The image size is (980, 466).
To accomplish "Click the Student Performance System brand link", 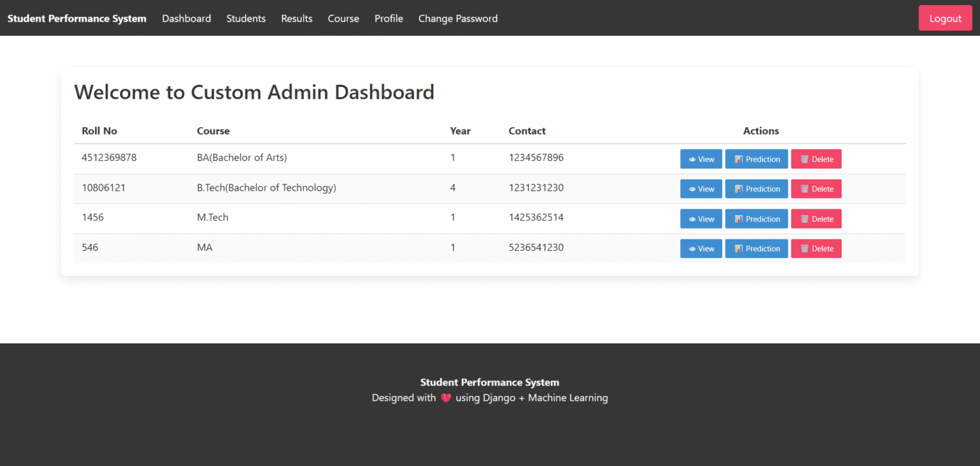I will 76,18.
